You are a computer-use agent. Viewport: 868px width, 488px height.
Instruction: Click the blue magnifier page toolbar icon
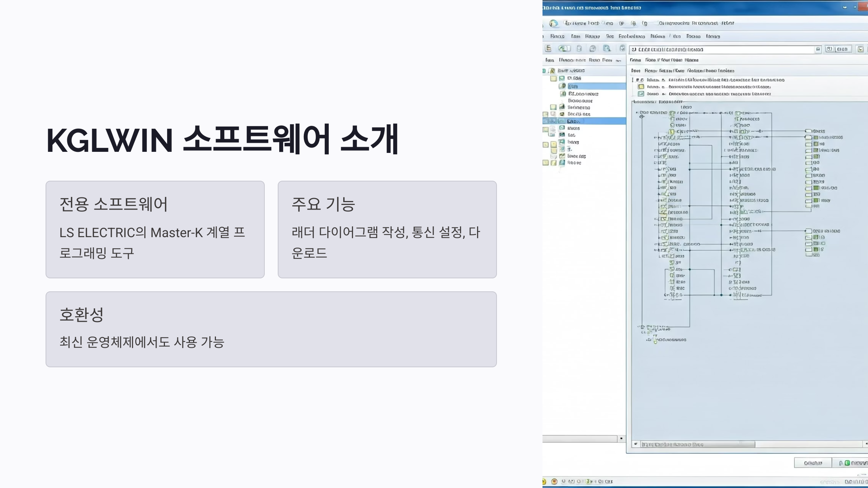pyautogui.click(x=607, y=48)
